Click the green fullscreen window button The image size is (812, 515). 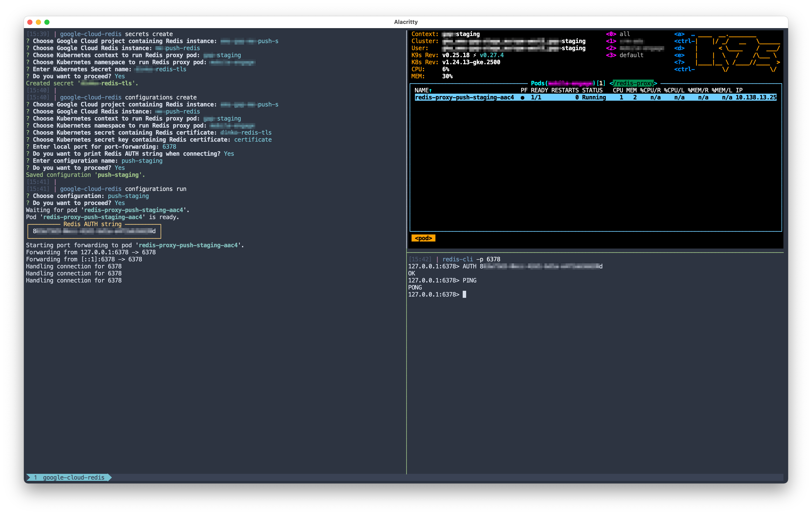coord(47,22)
